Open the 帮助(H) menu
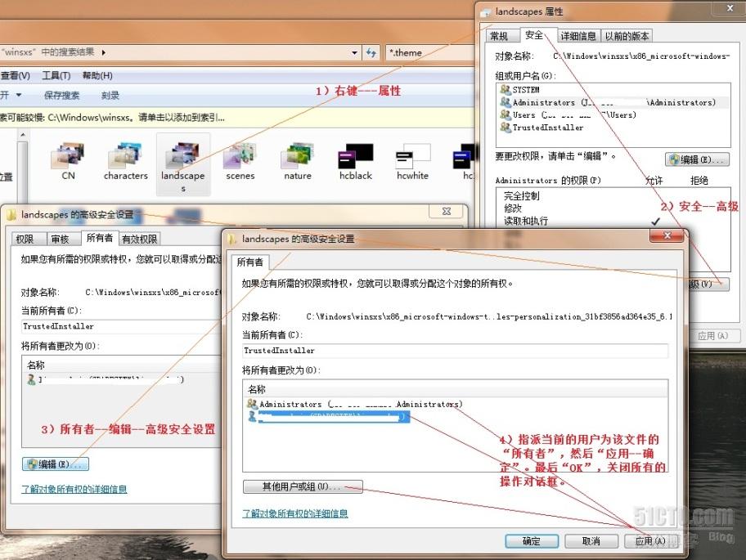This screenshot has height=560, width=746. [97, 75]
